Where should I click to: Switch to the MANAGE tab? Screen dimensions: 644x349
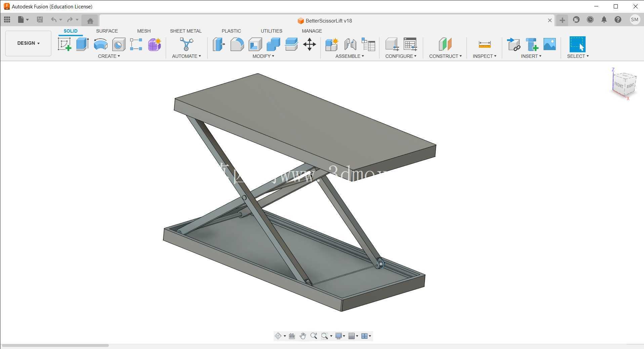pyautogui.click(x=312, y=31)
